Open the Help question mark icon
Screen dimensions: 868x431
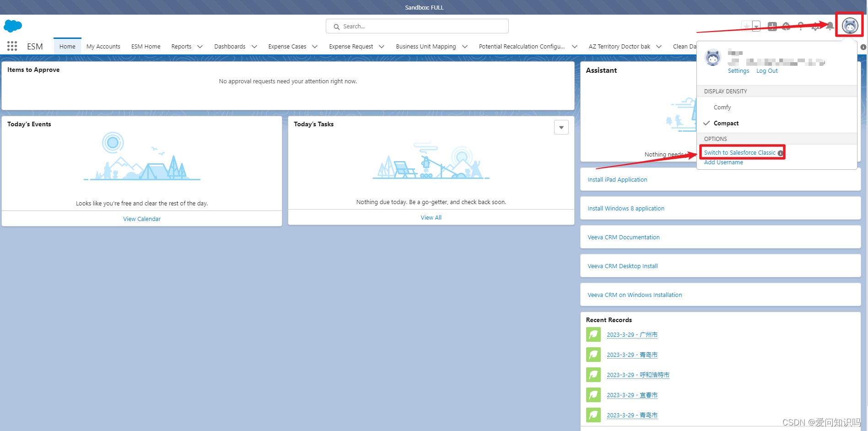pyautogui.click(x=801, y=26)
